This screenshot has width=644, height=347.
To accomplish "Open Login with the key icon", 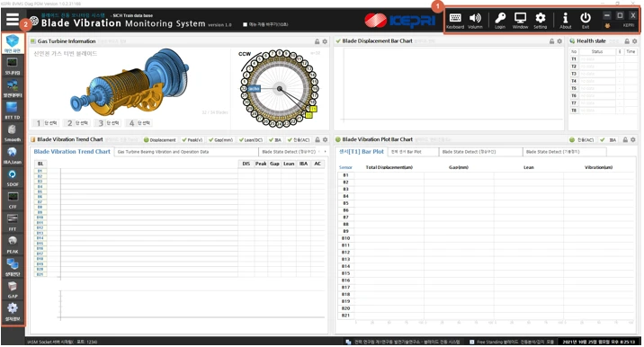I will [500, 21].
